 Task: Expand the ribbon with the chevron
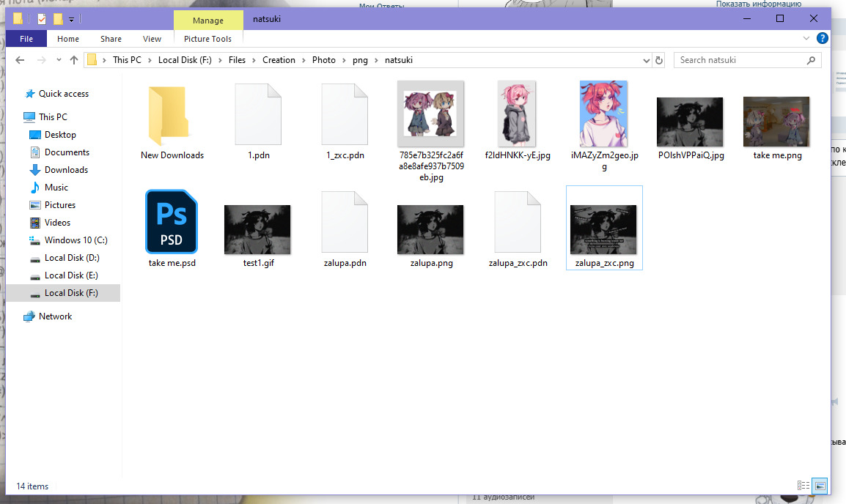click(806, 38)
